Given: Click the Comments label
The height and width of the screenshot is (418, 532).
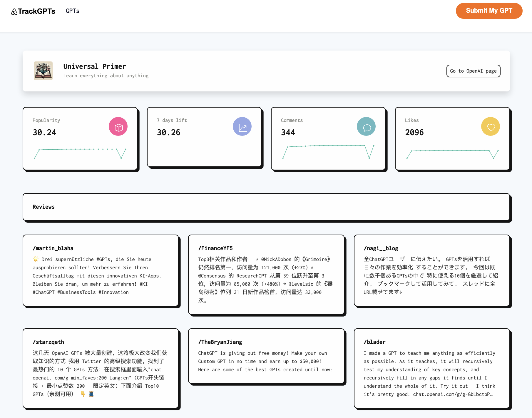Looking at the screenshot, I should [292, 120].
